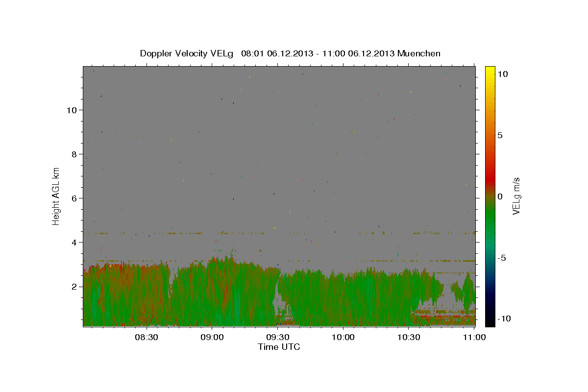The image size is (588, 392).
Task: Pick the black bottom of the colorbar
Action: 490,321
